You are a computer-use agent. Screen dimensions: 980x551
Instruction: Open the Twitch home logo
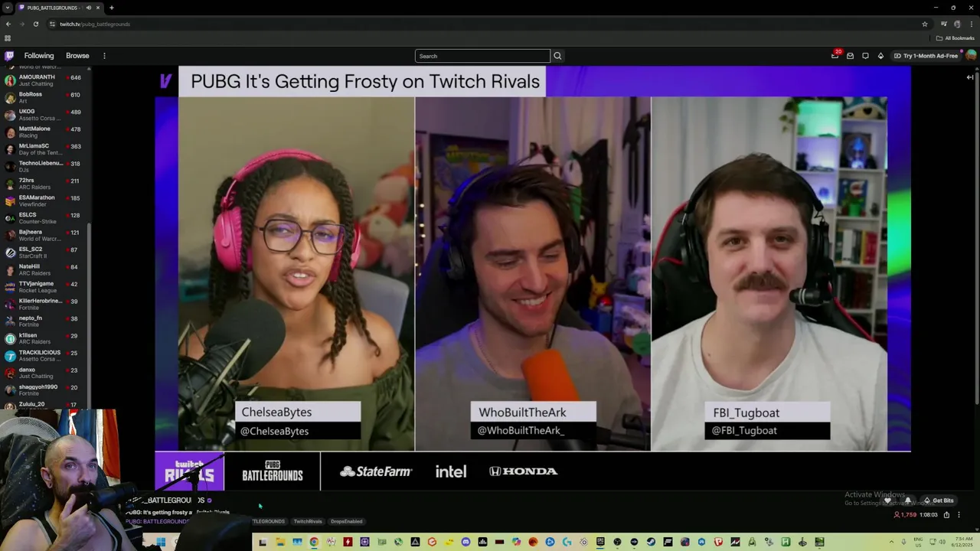9,56
